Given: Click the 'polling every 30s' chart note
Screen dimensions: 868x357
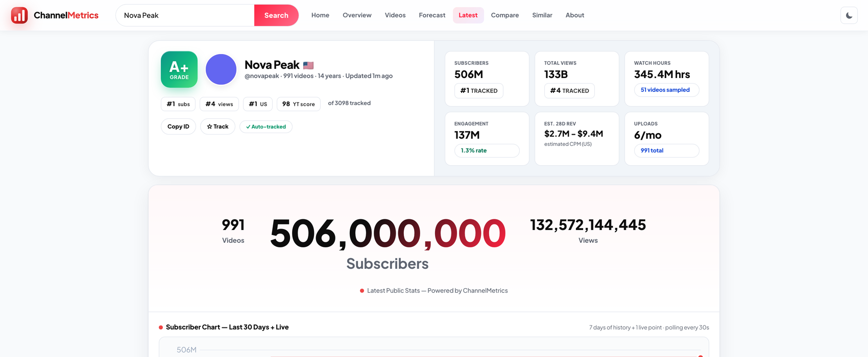Looking at the screenshot, I should pyautogui.click(x=687, y=327).
